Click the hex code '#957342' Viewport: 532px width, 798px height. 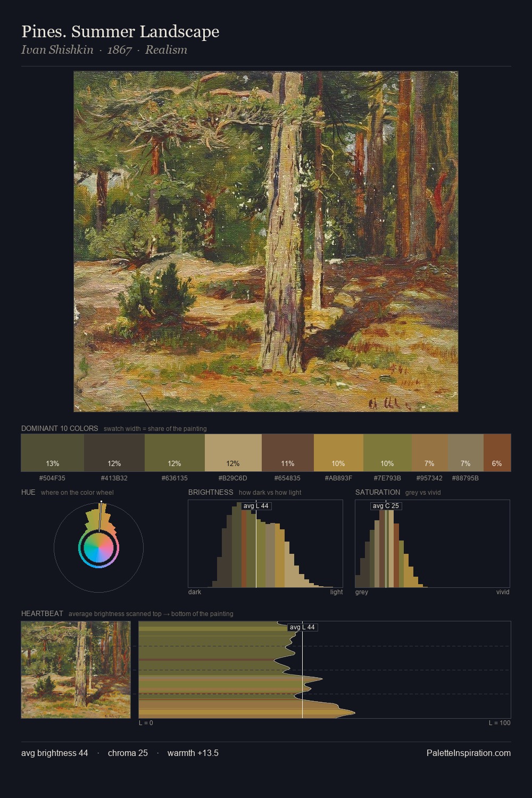[x=430, y=478]
